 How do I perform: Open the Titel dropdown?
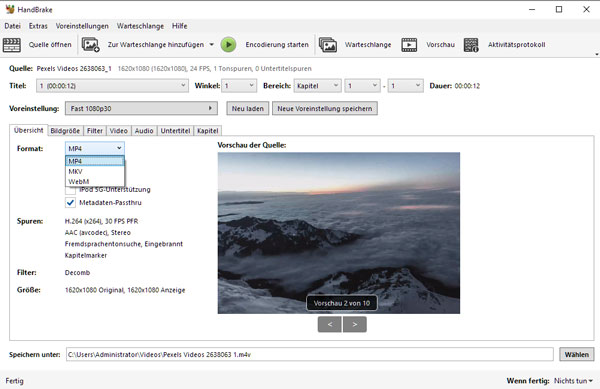click(112, 86)
